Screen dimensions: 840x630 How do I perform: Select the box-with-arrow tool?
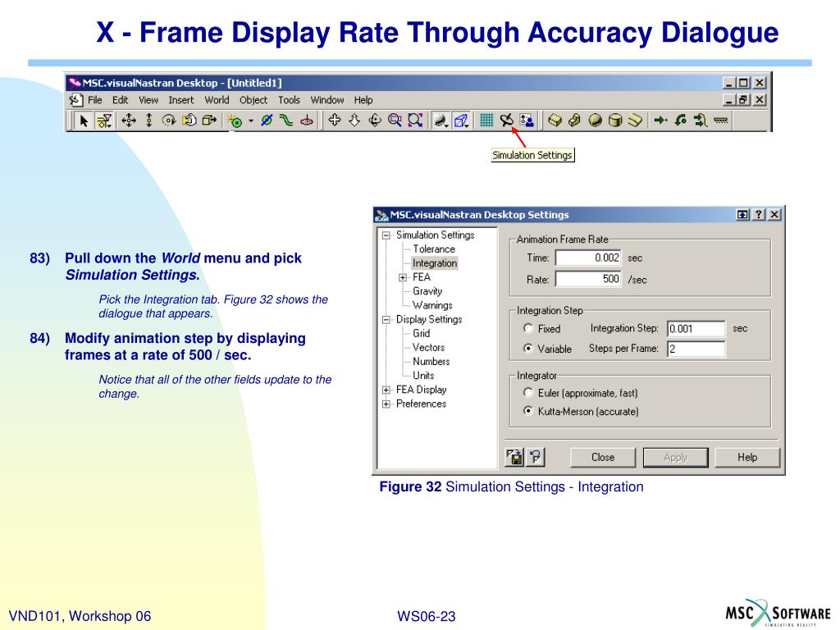click(x=209, y=121)
